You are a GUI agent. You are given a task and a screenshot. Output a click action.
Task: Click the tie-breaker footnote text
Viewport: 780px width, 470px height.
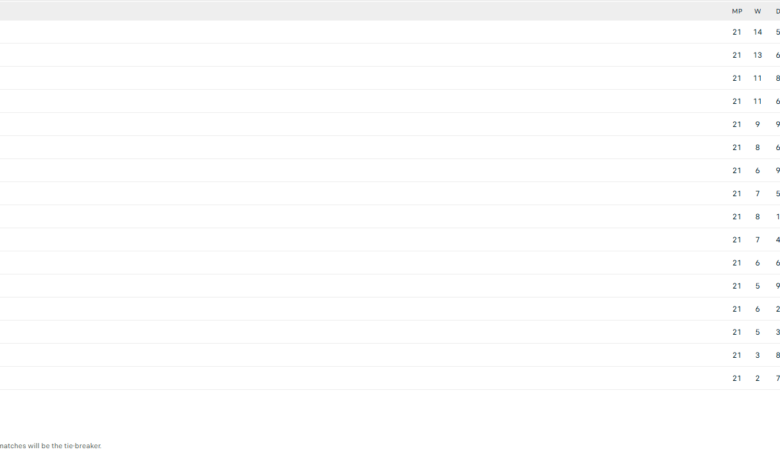[50, 446]
